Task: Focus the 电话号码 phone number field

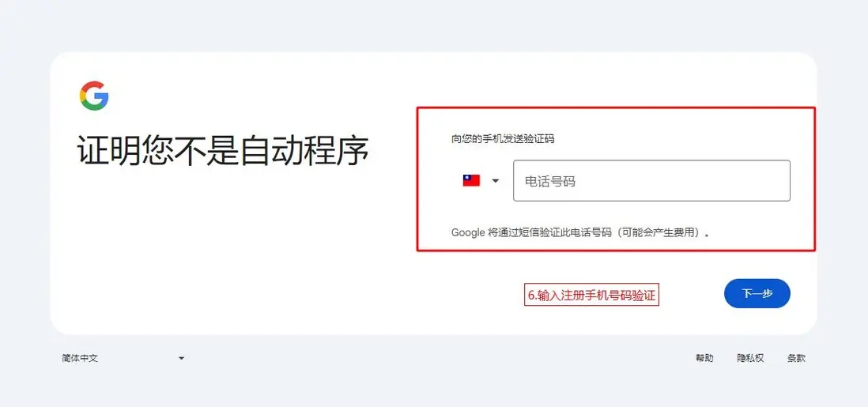Action: [x=651, y=180]
